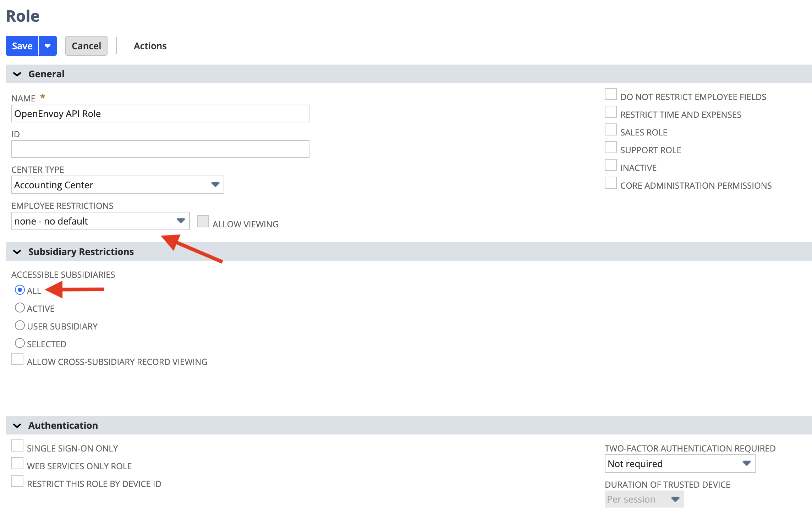Open Two-Factor Authentication Required dropdown

click(x=680, y=464)
